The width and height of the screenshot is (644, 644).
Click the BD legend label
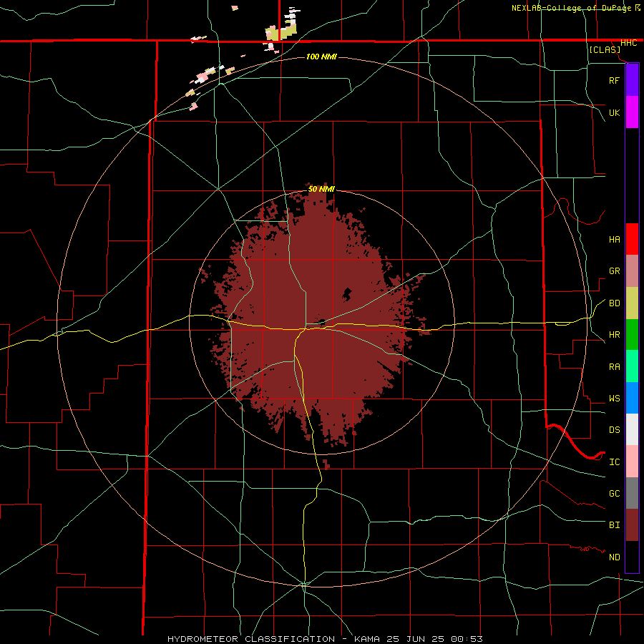click(x=614, y=303)
